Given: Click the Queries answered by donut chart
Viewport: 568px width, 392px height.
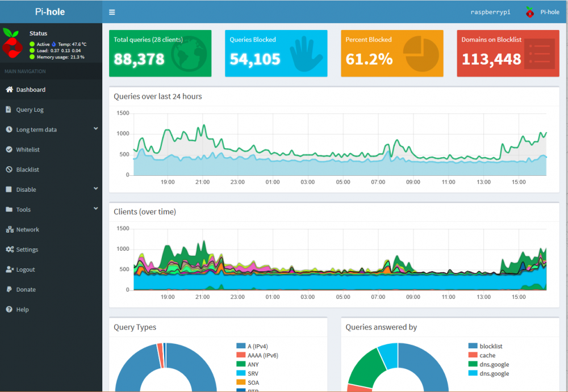Looking at the screenshot, I should [x=398, y=368].
